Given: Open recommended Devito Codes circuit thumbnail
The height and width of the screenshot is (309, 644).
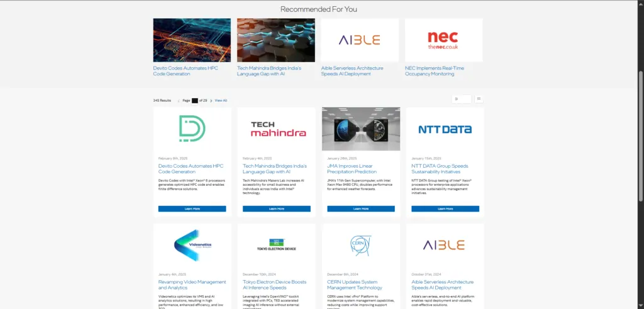Looking at the screenshot, I should [x=192, y=40].
